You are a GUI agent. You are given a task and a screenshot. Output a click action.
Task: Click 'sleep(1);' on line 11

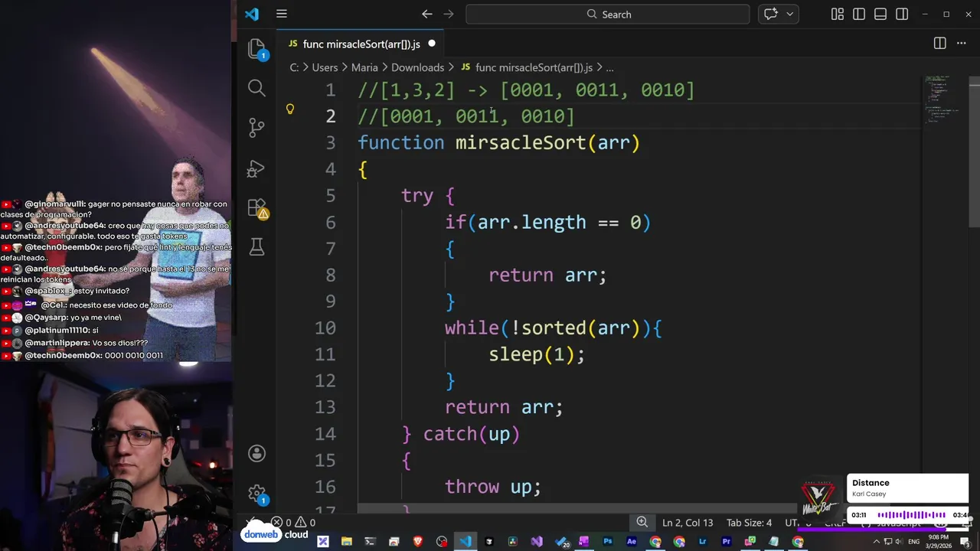(537, 354)
